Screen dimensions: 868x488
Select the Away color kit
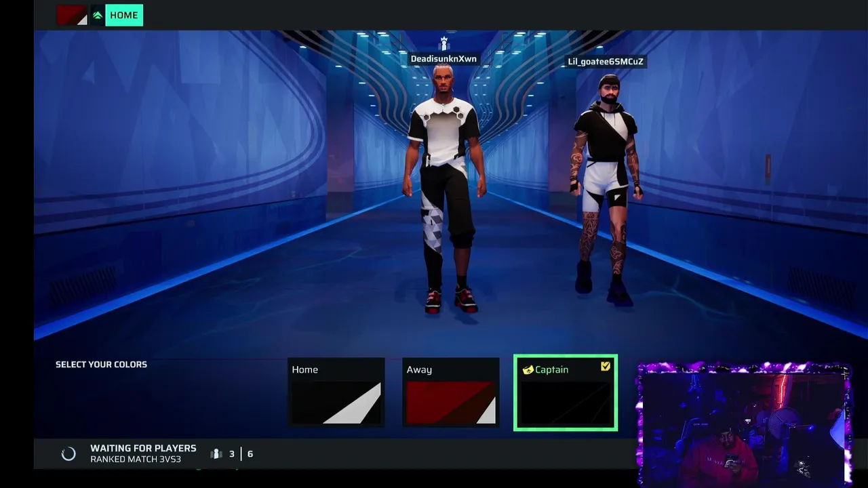(x=451, y=393)
